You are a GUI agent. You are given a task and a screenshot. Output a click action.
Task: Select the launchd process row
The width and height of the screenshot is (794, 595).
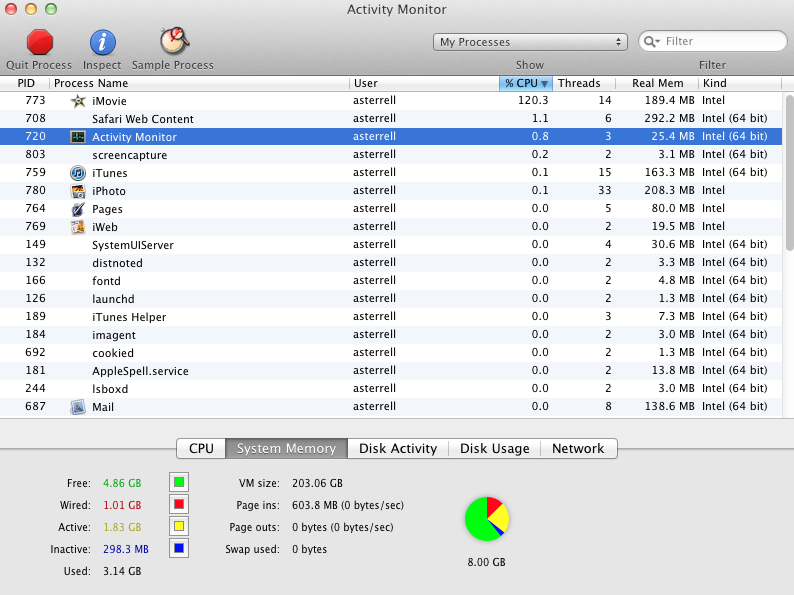pos(391,298)
